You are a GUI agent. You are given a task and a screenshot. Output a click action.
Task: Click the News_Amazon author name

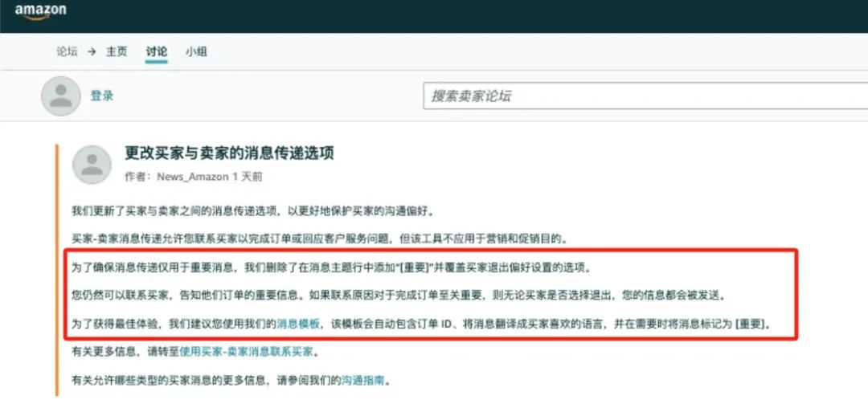[x=193, y=177]
